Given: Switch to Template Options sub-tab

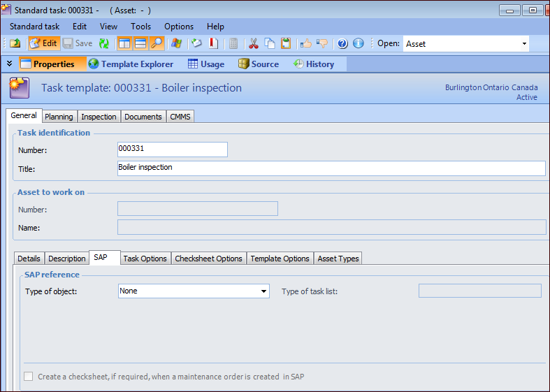Looking at the screenshot, I should coord(280,259).
